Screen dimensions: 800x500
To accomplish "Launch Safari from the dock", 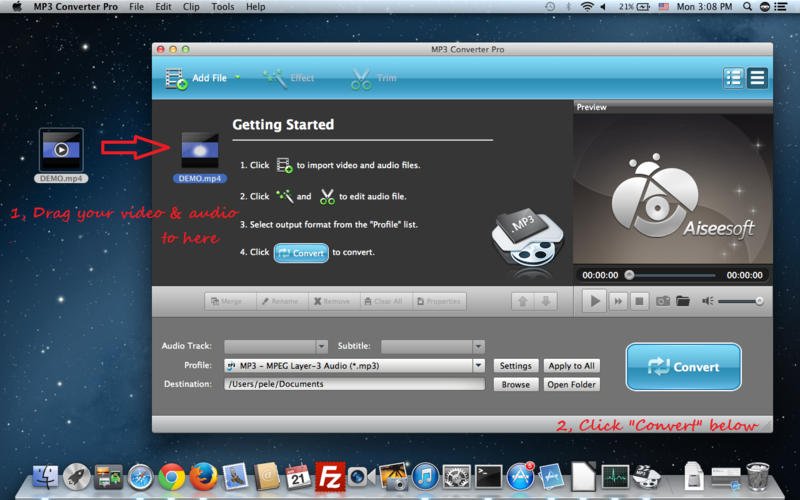I will pyautogui.click(x=140, y=477).
